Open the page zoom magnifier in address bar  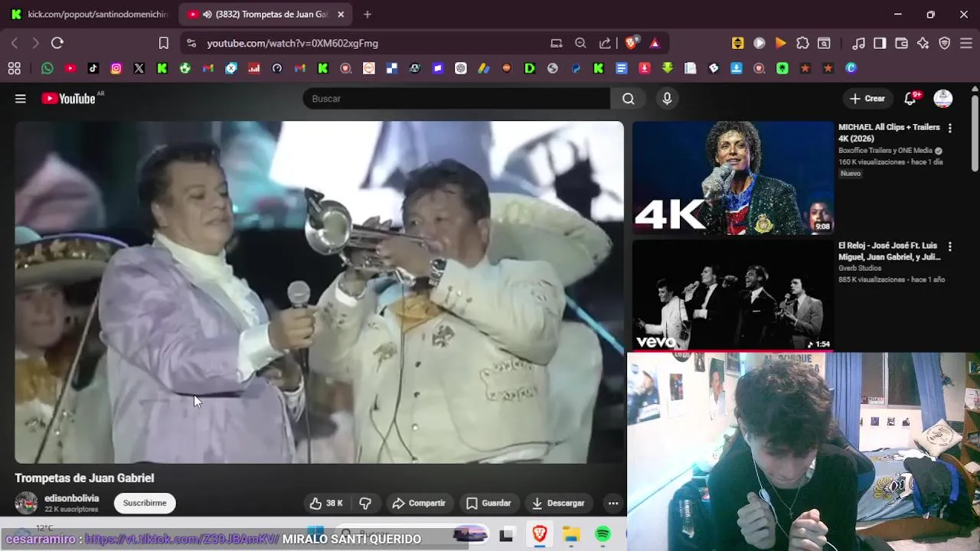click(x=580, y=44)
